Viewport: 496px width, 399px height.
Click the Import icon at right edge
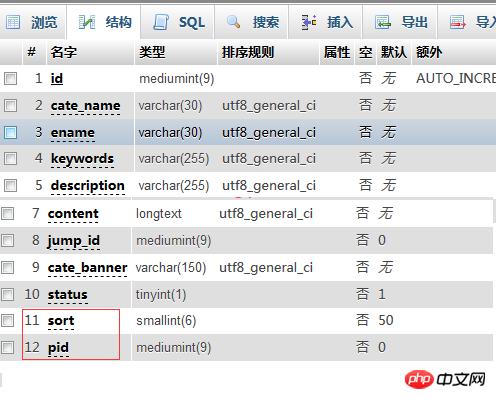coord(457,22)
